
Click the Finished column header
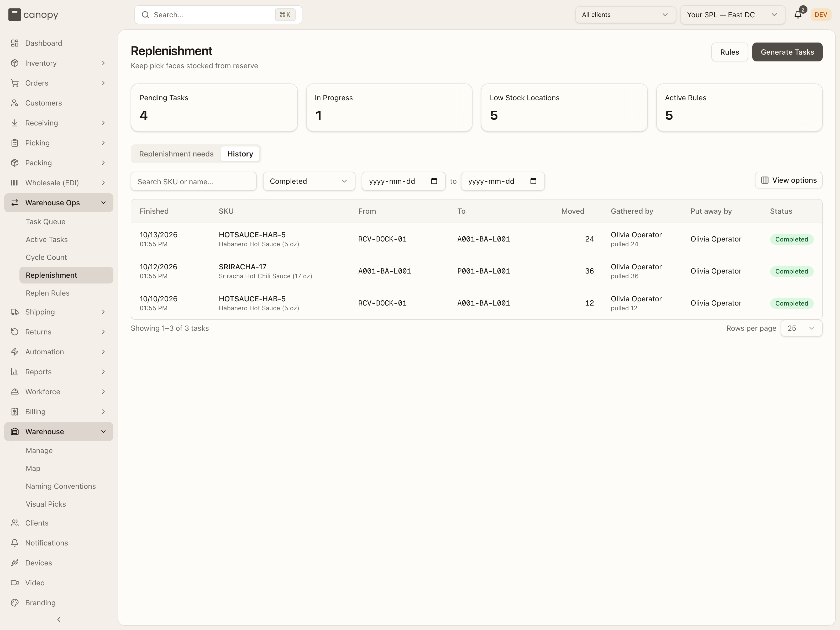154,211
